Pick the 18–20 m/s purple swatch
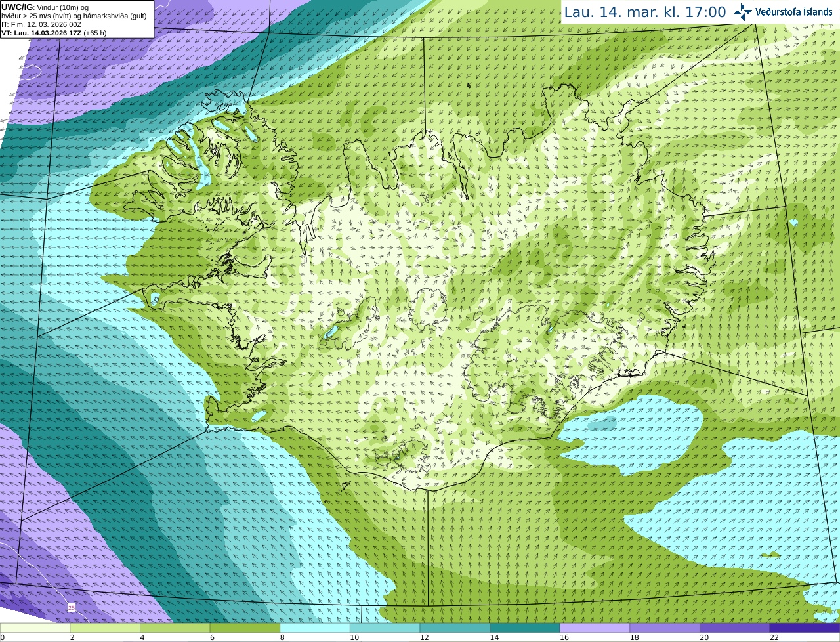Screen dimensions: 840x642 (665, 628)
